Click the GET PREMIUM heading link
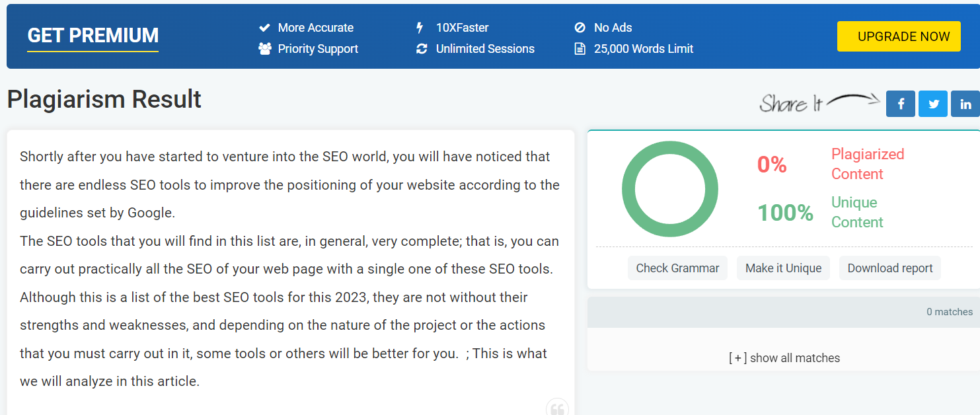This screenshot has width=980, height=415. click(93, 36)
